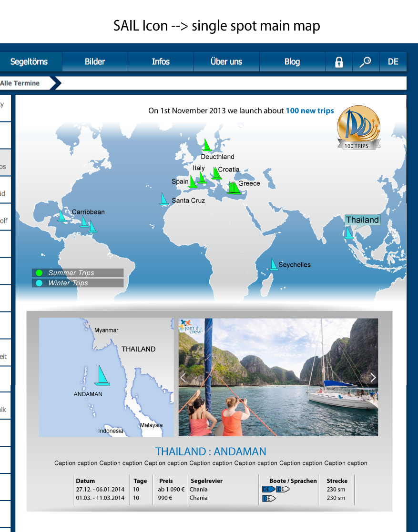Click the Indonesia label on detail map
The image size is (418, 532).
(x=111, y=431)
